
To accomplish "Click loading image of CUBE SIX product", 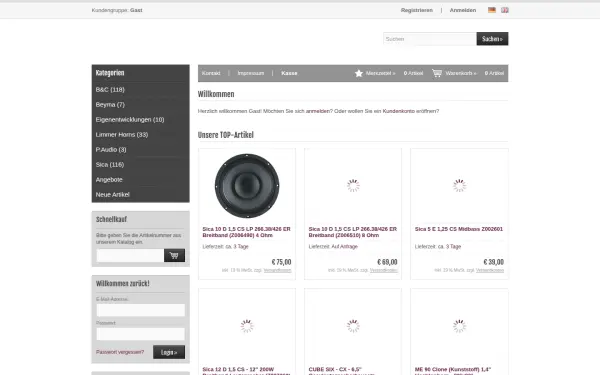I will point(353,326).
